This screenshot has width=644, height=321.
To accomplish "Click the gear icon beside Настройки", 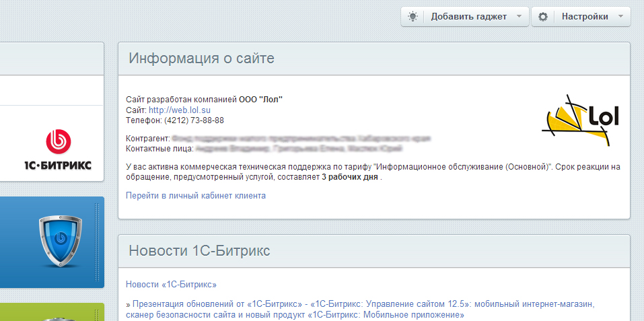I will (543, 17).
